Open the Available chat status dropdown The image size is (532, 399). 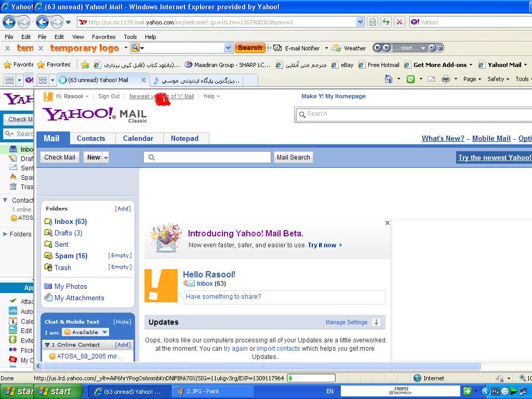pos(105,332)
